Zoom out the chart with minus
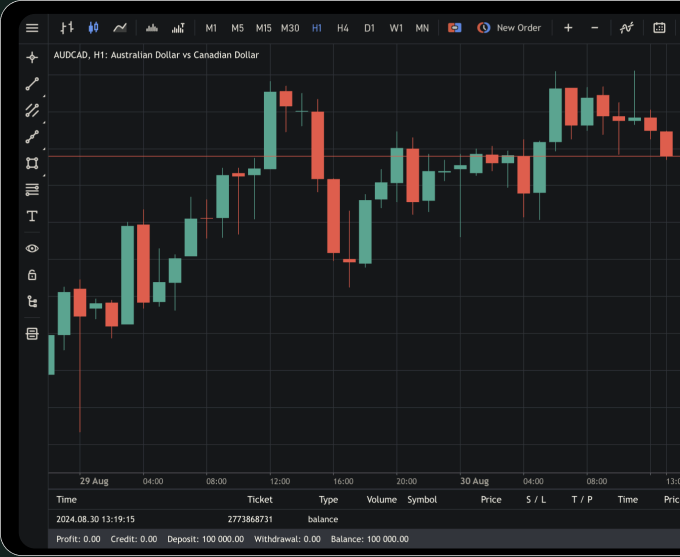Screen dimensions: 680x557 [595, 28]
